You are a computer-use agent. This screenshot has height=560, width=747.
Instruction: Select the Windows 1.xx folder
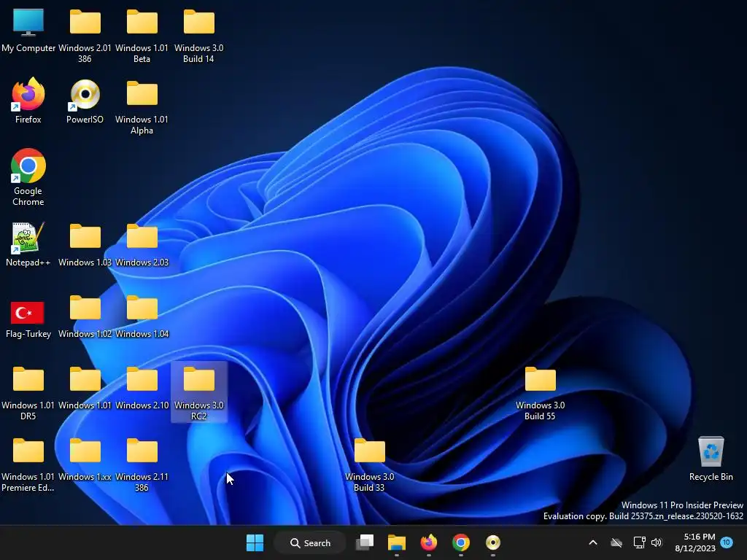pyautogui.click(x=85, y=459)
